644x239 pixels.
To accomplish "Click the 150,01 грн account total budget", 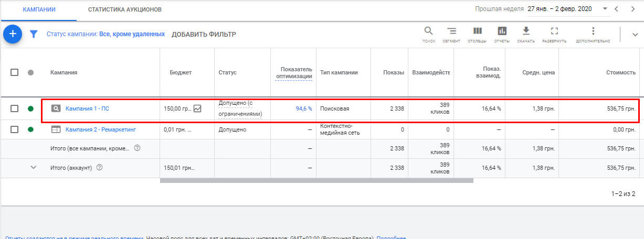I will coord(180,168).
